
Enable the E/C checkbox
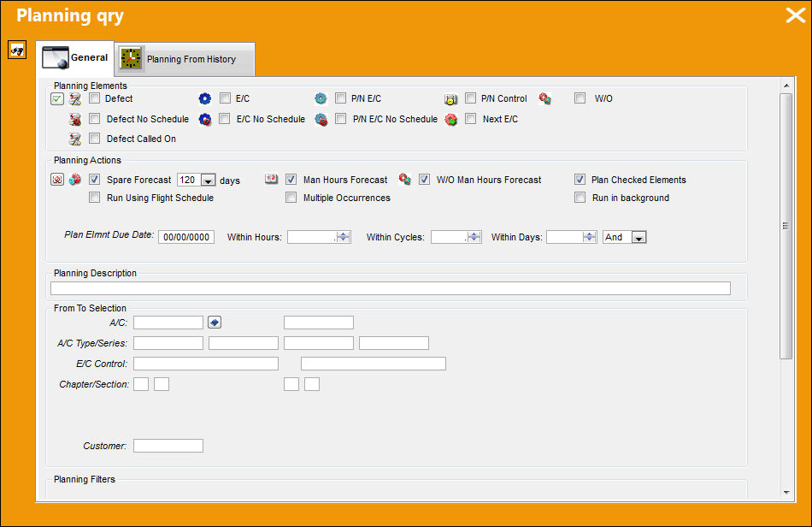[226, 98]
